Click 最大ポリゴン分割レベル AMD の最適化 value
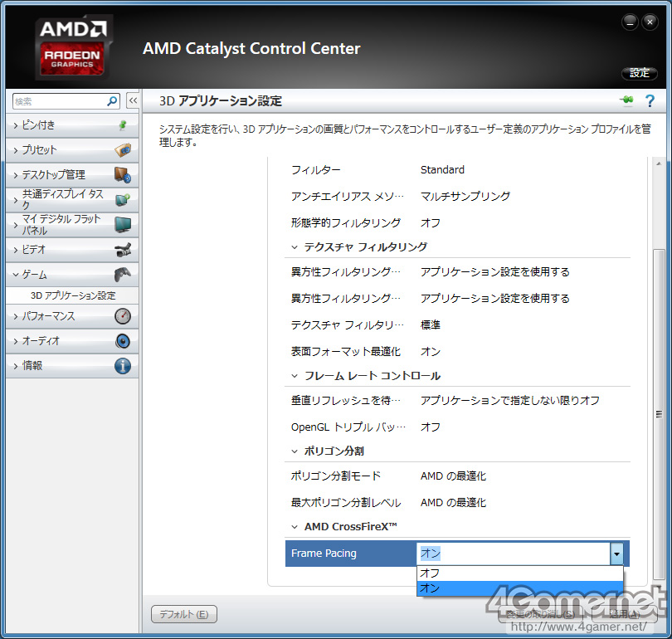This screenshot has height=639, width=672. (454, 503)
